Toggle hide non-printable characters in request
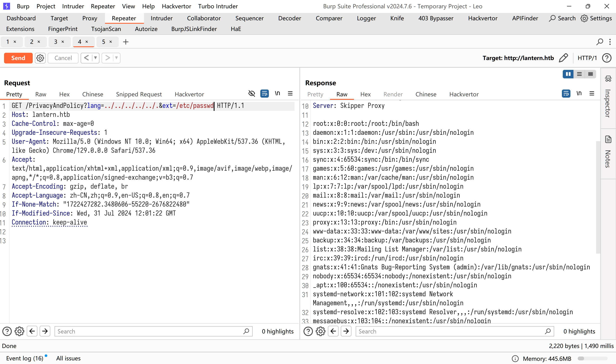 [x=252, y=93]
